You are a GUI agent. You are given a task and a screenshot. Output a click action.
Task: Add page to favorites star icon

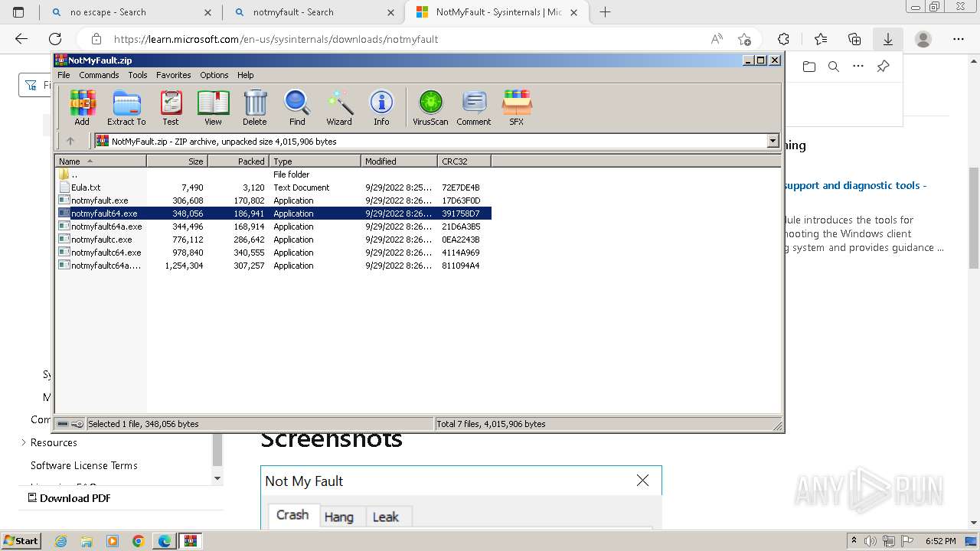tap(744, 39)
